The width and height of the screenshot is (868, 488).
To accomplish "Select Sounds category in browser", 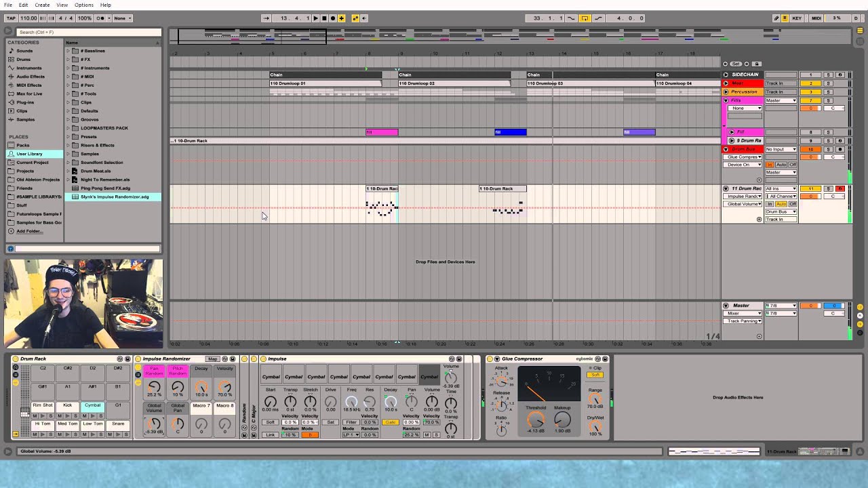I will [x=24, y=51].
